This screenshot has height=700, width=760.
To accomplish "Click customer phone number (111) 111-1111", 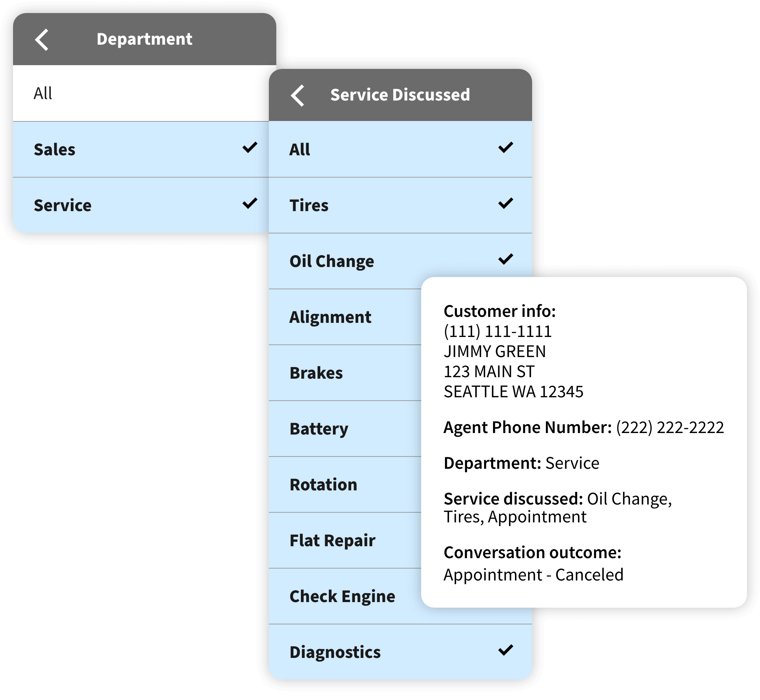I will (497, 331).
